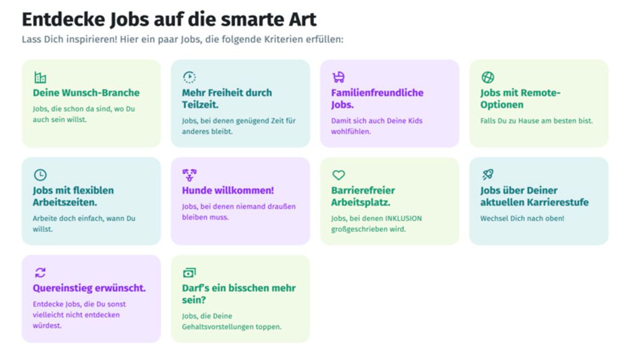Click the part-time clock icon
This screenshot has height=362, width=644.
coord(189,77)
